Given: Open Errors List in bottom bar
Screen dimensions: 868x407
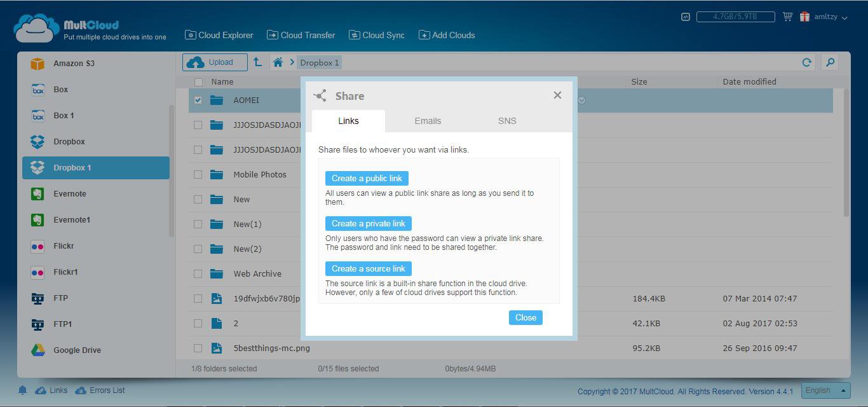Looking at the screenshot, I should [x=100, y=390].
